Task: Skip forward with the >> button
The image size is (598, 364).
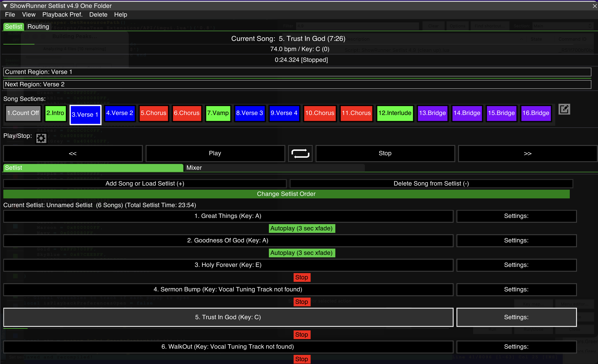Action: click(527, 153)
